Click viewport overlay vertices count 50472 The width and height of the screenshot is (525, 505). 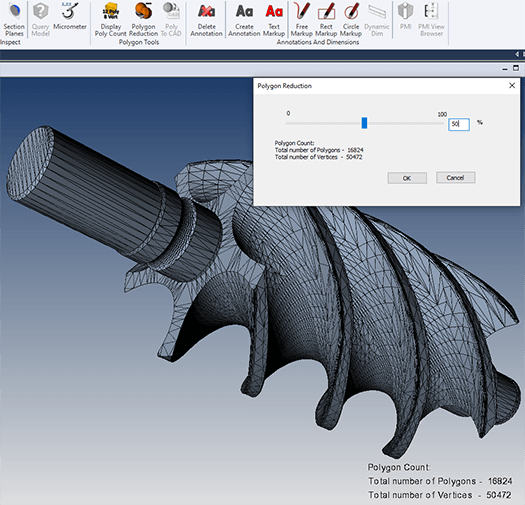(499, 495)
